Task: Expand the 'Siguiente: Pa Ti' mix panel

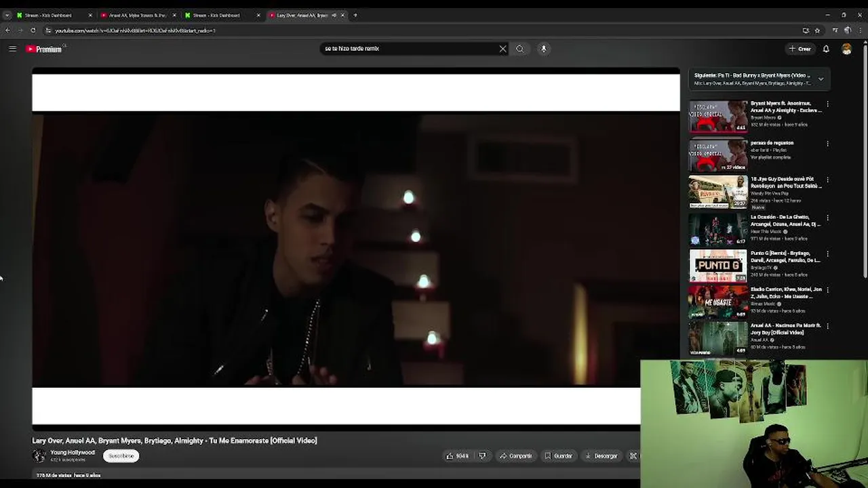Action: (821, 79)
